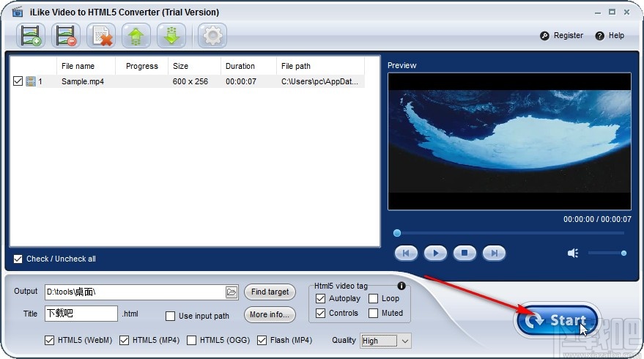Open the Quality dropdown arrow

point(405,341)
